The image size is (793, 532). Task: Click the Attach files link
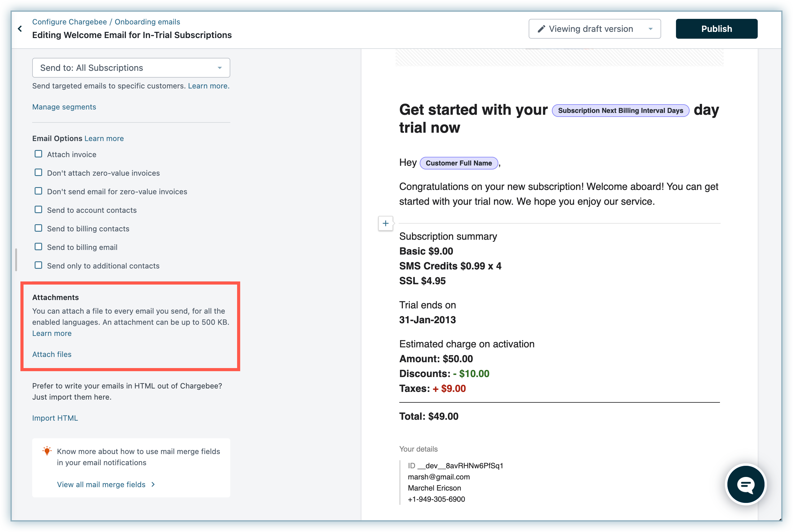click(x=52, y=354)
